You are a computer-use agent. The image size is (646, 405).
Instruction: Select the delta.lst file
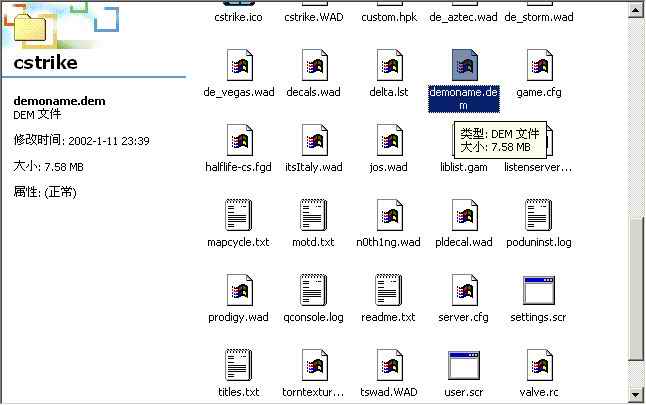(x=389, y=66)
